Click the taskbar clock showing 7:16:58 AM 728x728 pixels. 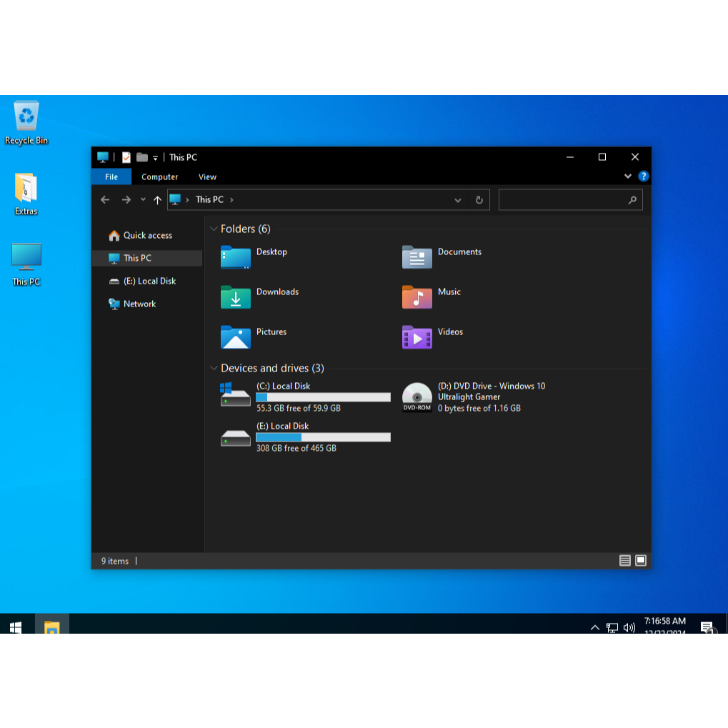tap(665, 625)
